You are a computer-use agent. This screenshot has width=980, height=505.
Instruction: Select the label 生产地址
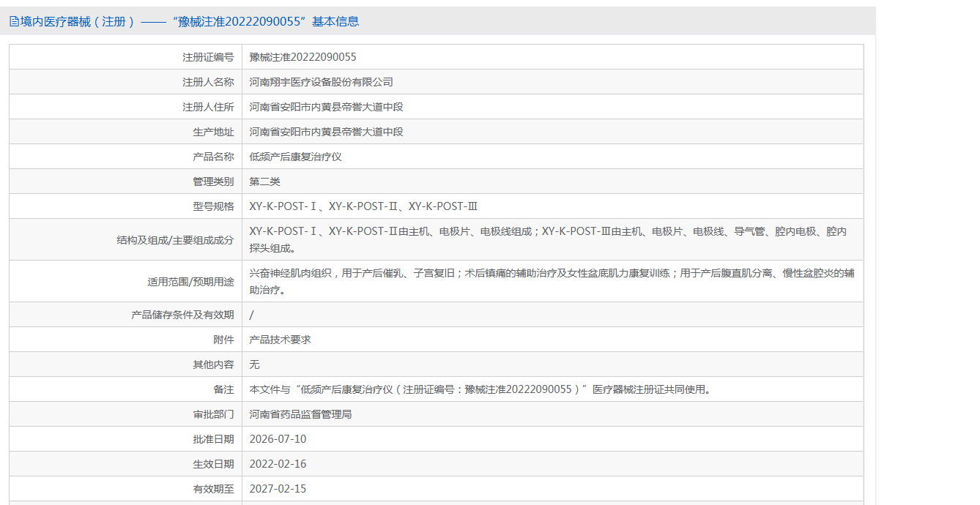tap(213, 132)
